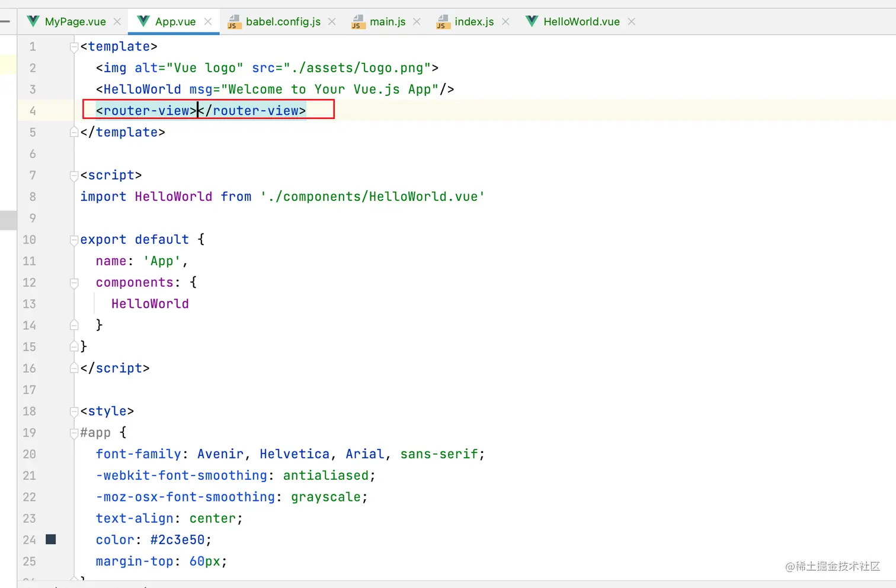Open the babel.config.js tab
The image size is (896, 588).
pyautogui.click(x=283, y=22)
